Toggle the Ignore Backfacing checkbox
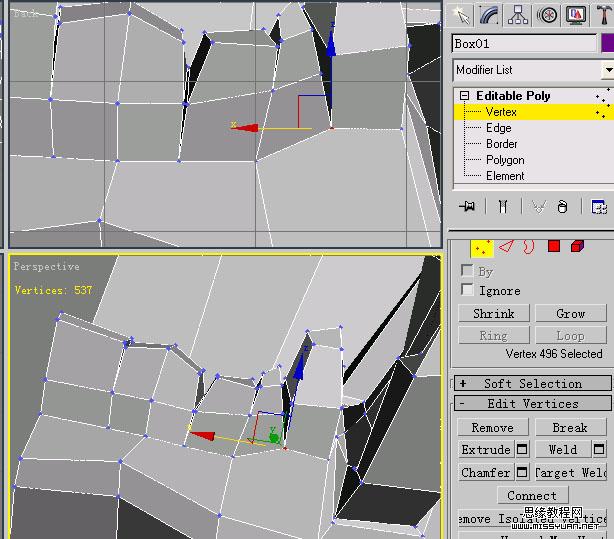 pos(467,289)
